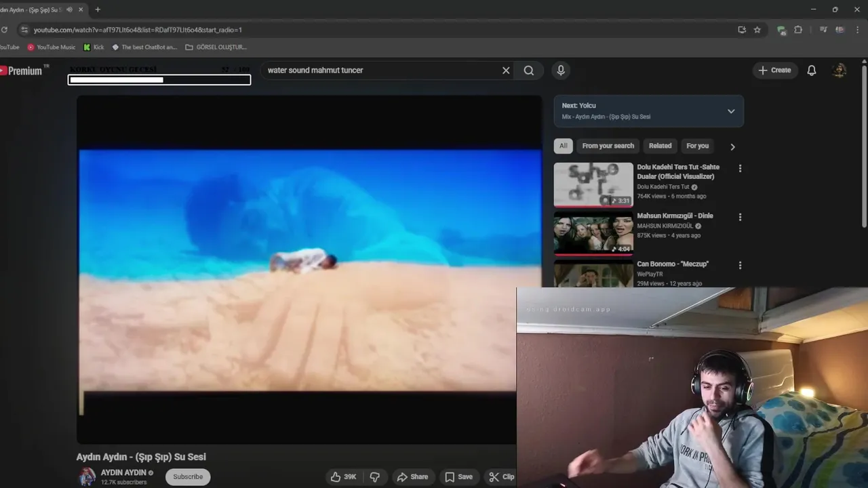Expand the Next: Yolcu mix playlist
The height and width of the screenshot is (488, 868).
tap(731, 111)
